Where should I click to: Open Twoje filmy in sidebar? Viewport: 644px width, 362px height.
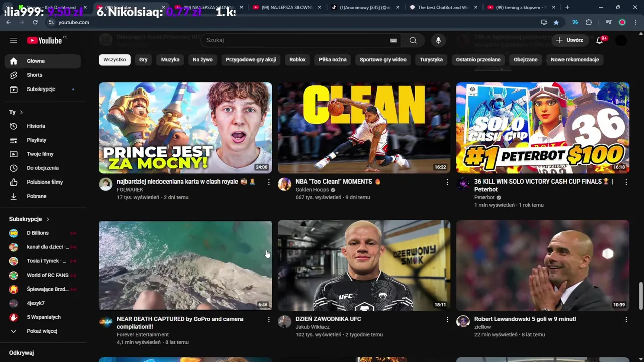[x=43, y=154]
